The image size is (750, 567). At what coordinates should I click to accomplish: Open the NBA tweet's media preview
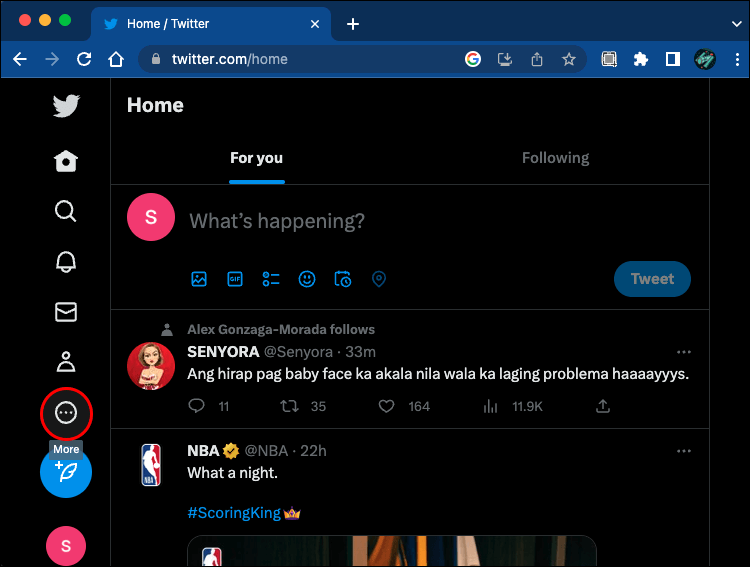coord(392,551)
